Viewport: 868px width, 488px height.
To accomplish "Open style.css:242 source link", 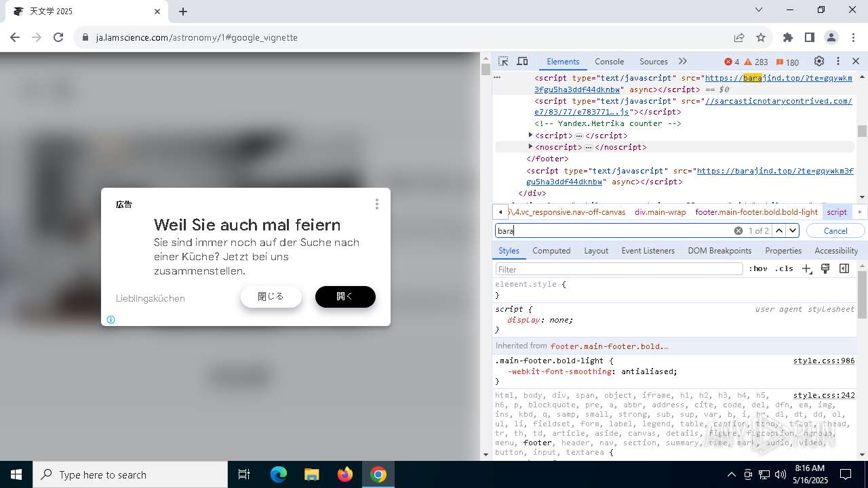I will tap(824, 395).
